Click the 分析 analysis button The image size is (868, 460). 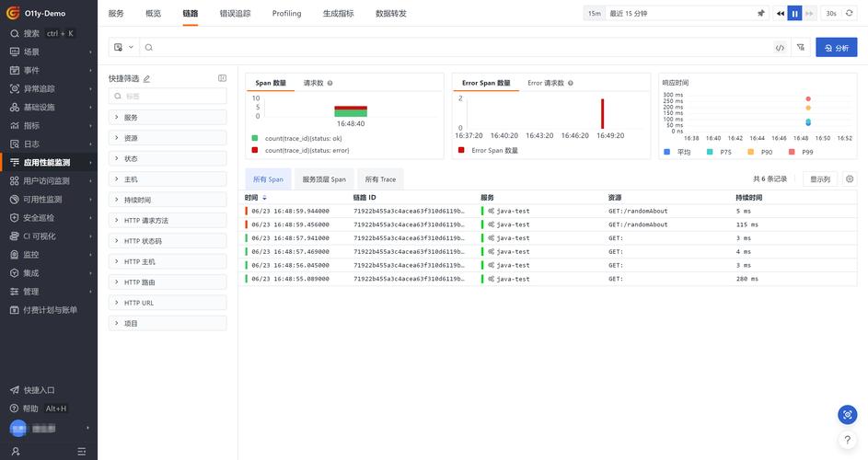click(x=837, y=48)
